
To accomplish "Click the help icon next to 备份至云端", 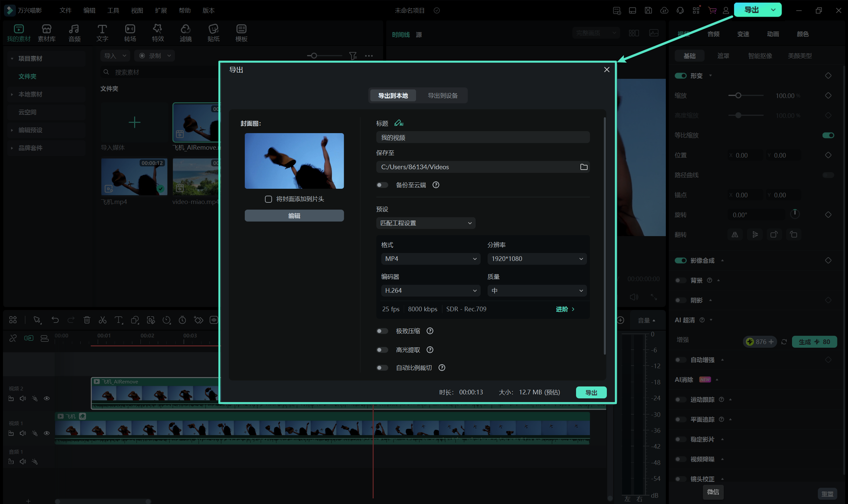I will pyautogui.click(x=436, y=185).
